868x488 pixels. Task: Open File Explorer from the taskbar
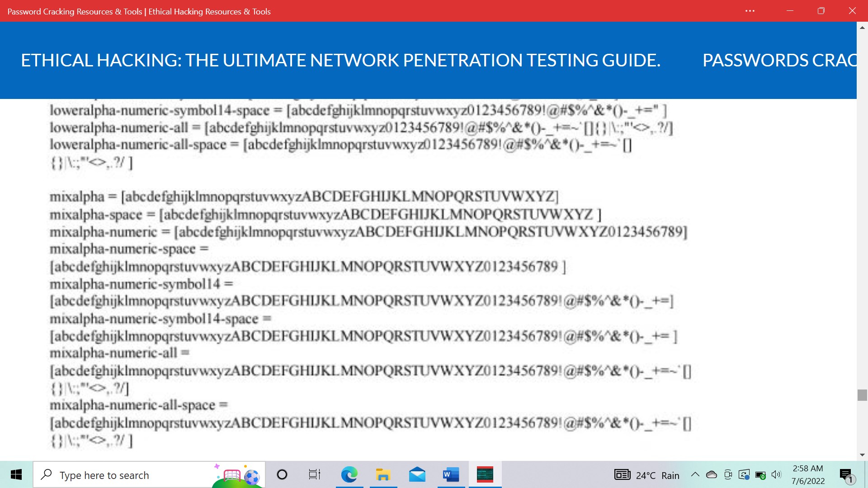point(383,475)
